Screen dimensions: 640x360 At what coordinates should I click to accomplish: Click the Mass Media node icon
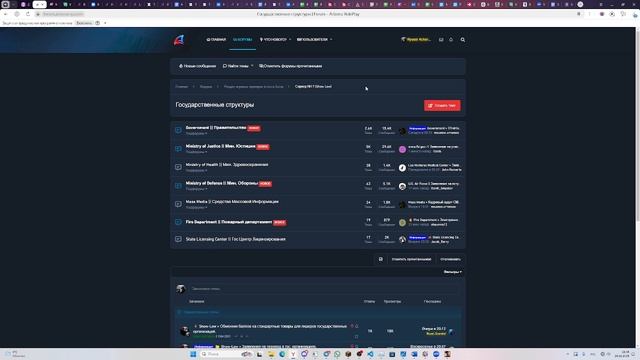(x=178, y=204)
